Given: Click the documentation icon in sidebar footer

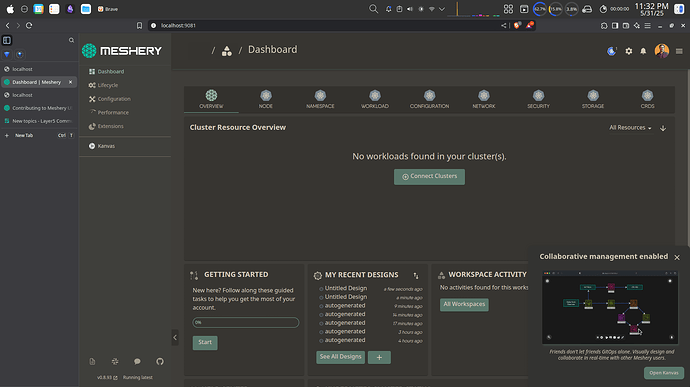Looking at the screenshot, I should coord(92,361).
